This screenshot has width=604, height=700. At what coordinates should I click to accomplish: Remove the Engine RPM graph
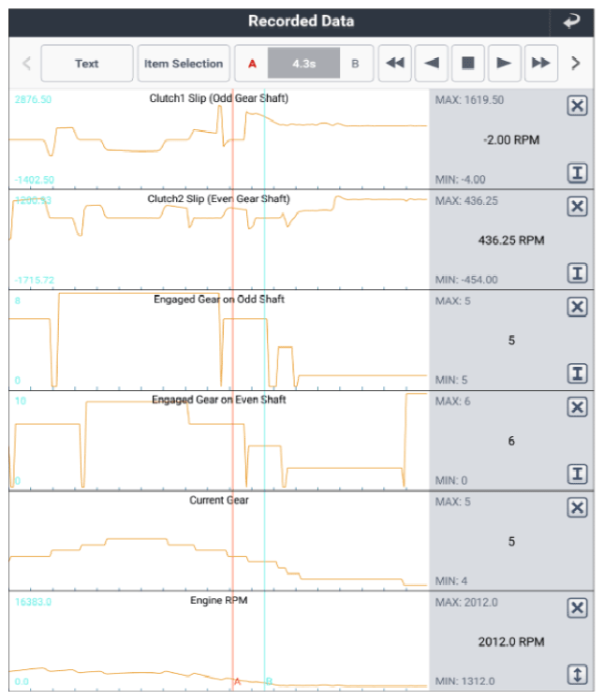pos(577,608)
